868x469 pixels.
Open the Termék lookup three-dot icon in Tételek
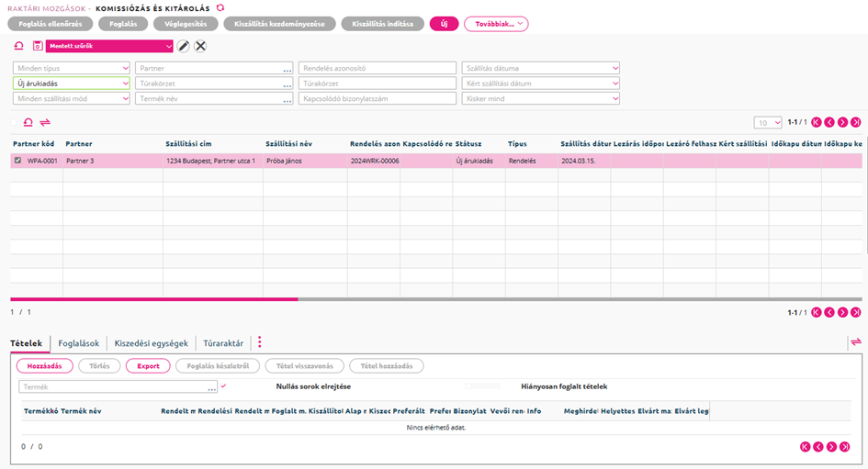click(212, 388)
